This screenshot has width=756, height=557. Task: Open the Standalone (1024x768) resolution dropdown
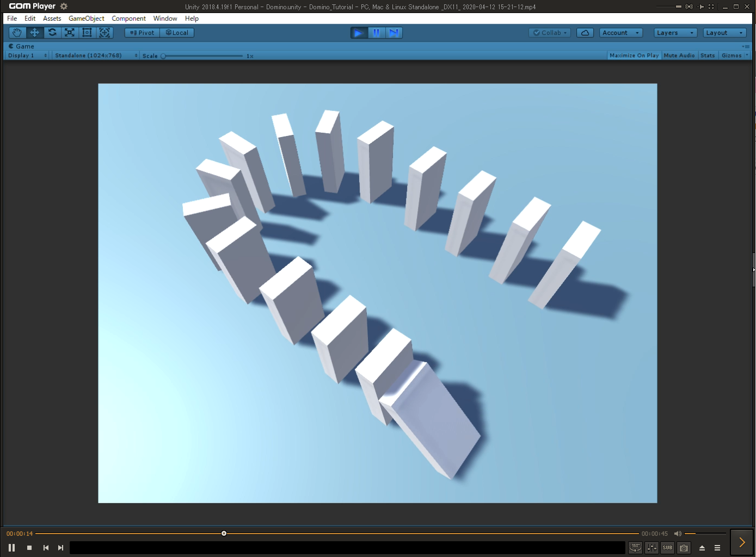pyautogui.click(x=96, y=55)
